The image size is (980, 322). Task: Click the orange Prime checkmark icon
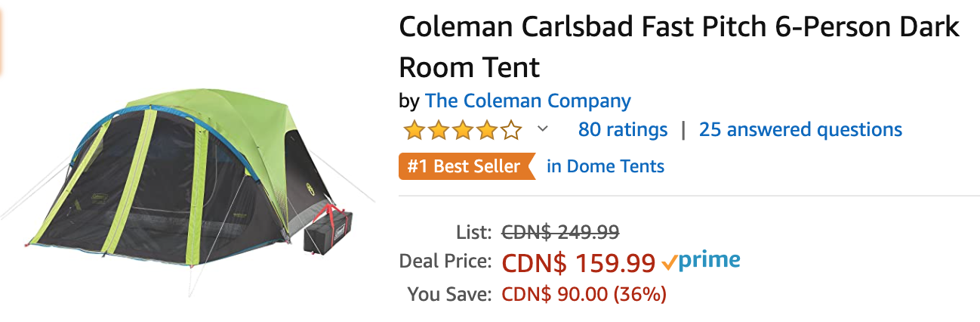tap(668, 262)
